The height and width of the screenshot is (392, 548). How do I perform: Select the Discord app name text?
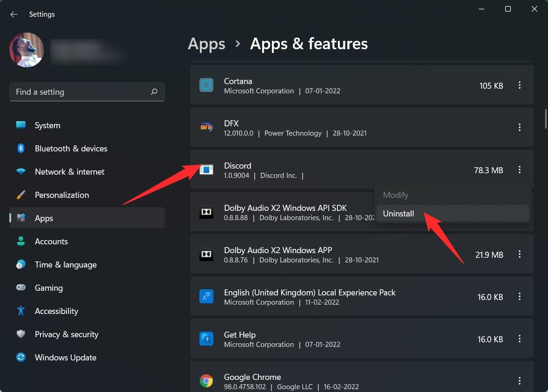point(238,166)
